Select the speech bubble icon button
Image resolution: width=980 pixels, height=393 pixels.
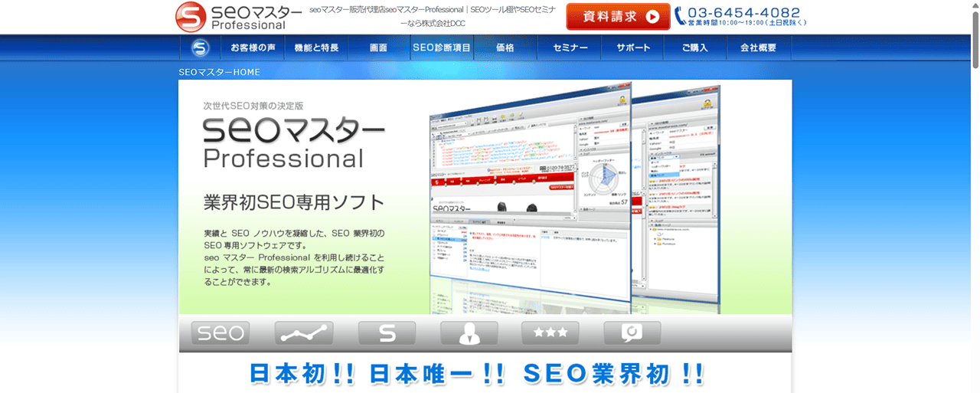(632, 333)
